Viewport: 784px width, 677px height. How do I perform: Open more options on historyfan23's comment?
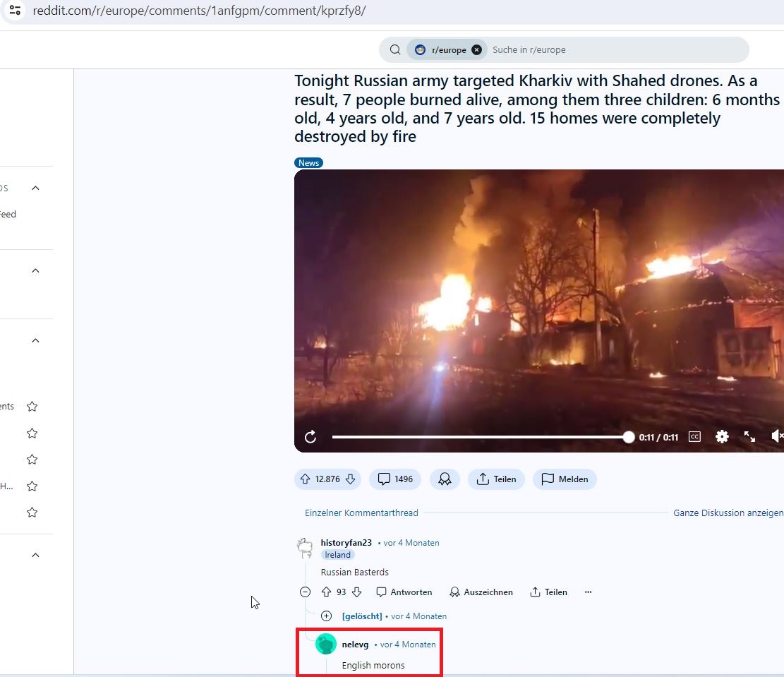click(x=588, y=592)
